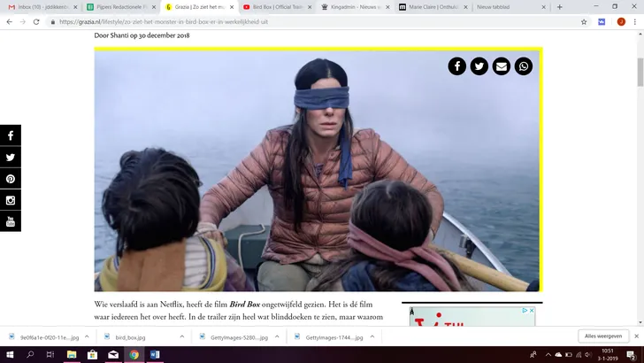Open Chrome menu with three dots
The height and width of the screenshot is (363, 644).
tap(635, 22)
